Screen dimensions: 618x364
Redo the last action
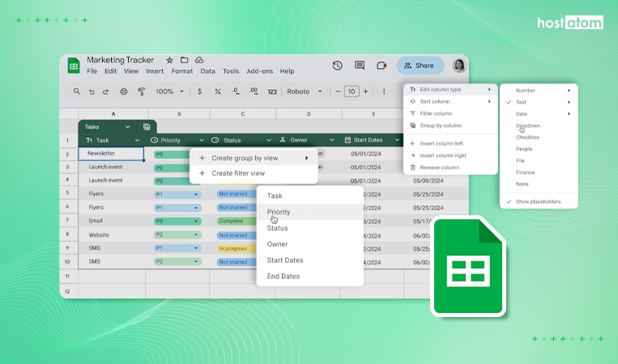pyautogui.click(x=105, y=91)
